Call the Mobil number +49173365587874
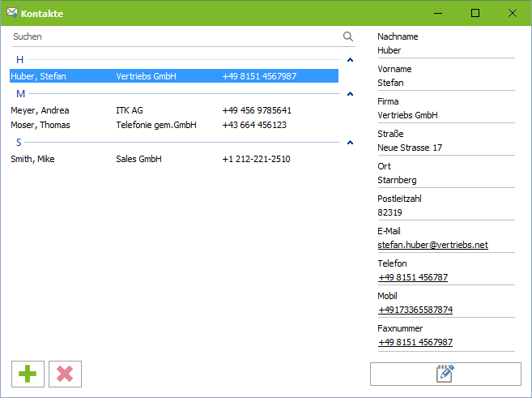 (x=415, y=310)
